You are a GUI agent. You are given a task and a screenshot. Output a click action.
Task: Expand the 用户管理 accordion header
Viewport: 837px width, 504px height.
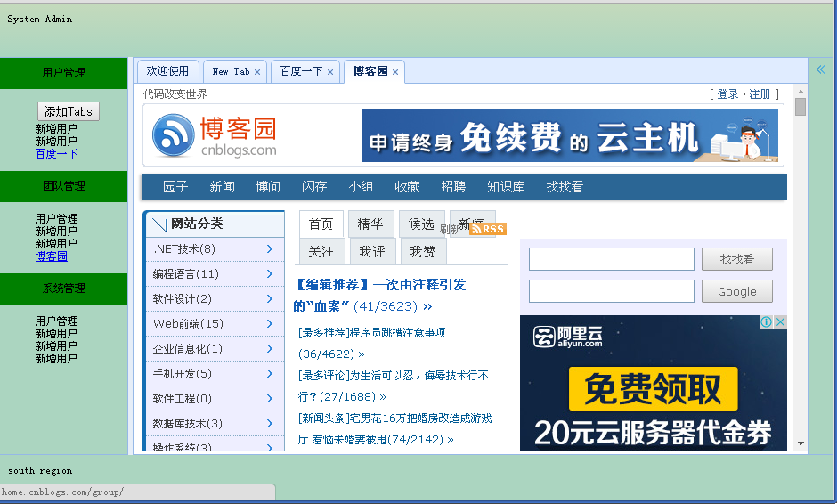pos(63,73)
